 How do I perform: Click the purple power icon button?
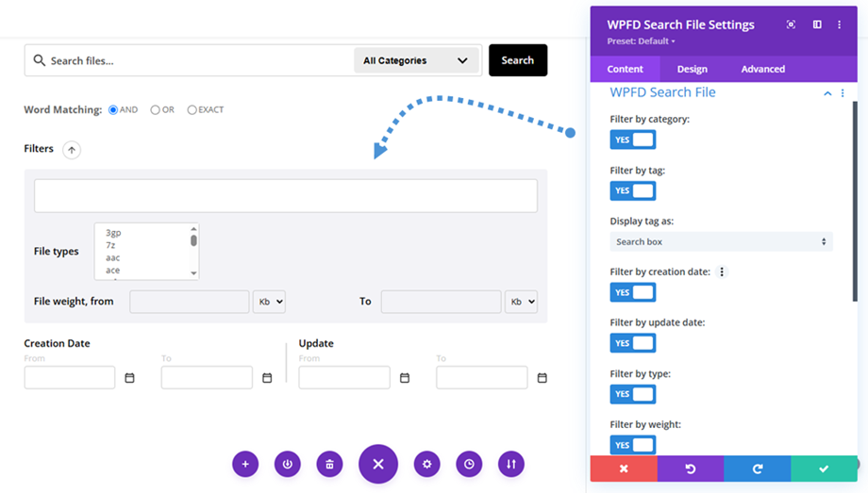click(x=288, y=464)
